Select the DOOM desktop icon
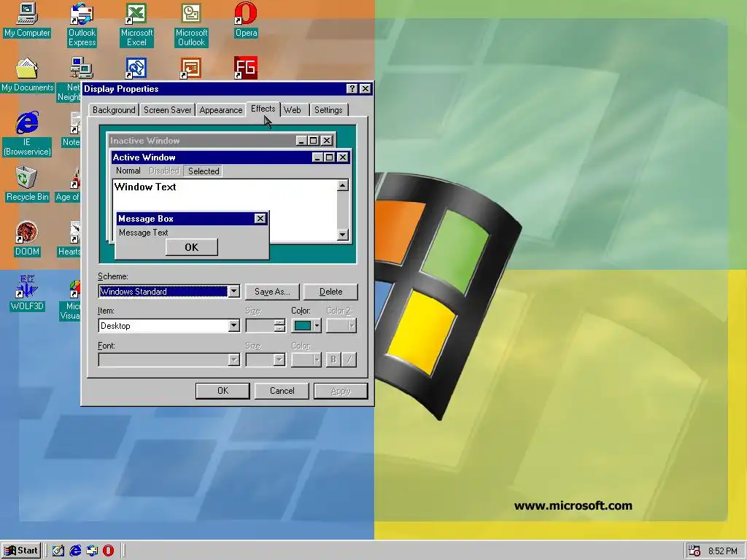 (27, 238)
